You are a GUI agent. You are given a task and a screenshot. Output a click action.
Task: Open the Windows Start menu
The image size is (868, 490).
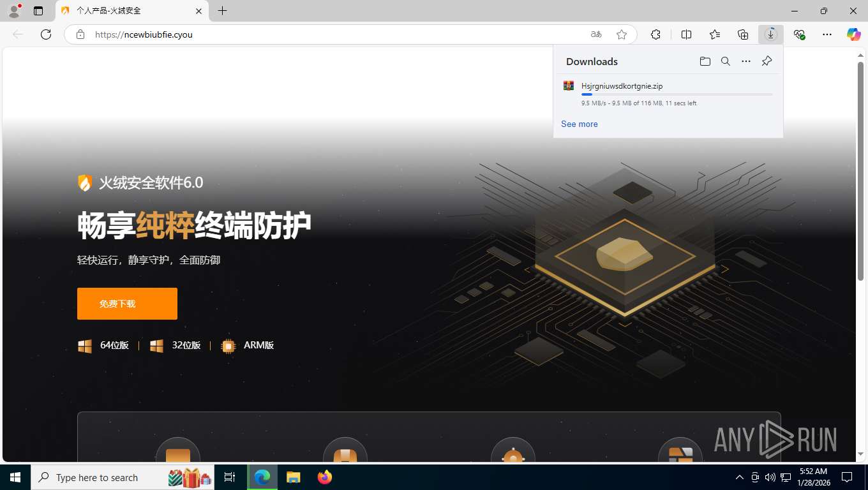[15, 477]
